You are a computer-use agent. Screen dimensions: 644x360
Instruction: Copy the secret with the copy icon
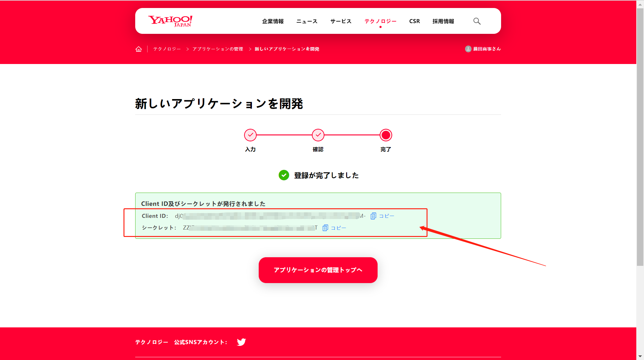click(x=325, y=228)
